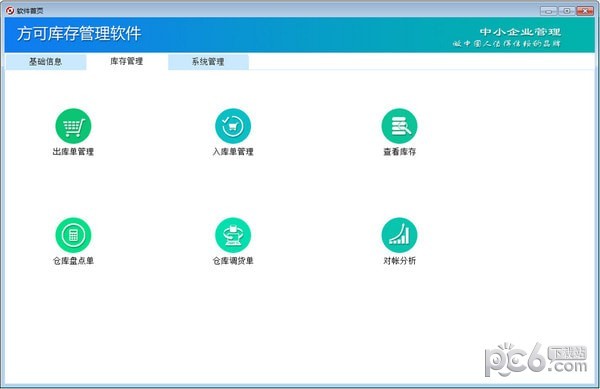Click the 对帐分析 label

point(399,261)
